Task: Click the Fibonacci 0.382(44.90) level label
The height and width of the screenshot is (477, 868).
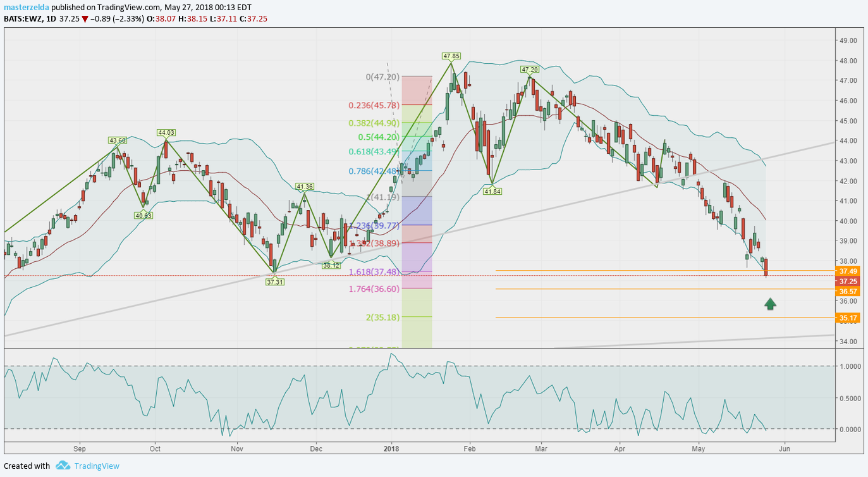Action: (374, 123)
